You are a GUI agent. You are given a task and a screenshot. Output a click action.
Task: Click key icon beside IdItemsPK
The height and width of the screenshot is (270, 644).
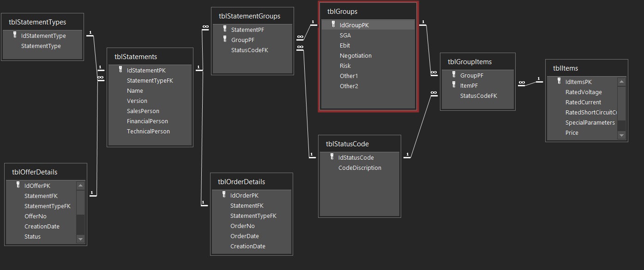559,81
